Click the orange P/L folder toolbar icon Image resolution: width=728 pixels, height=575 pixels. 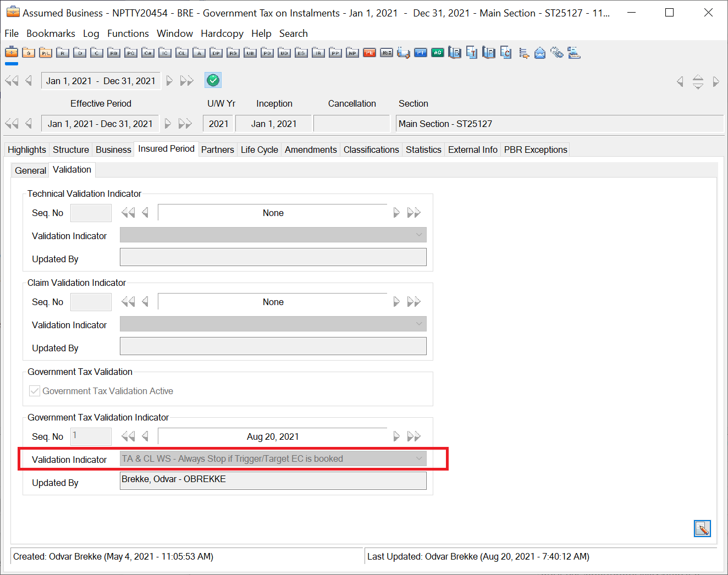pyautogui.click(x=46, y=53)
